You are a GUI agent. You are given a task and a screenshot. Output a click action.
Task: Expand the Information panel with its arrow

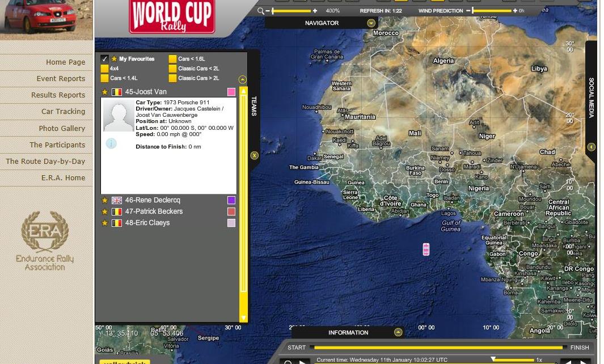coord(398,332)
